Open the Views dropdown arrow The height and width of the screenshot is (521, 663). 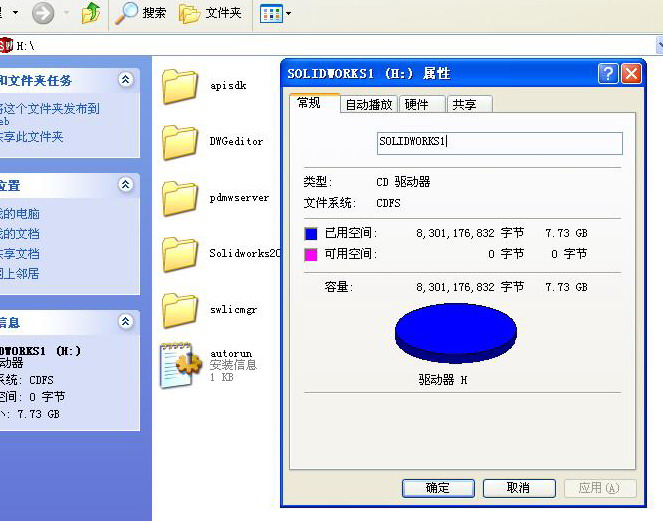288,14
